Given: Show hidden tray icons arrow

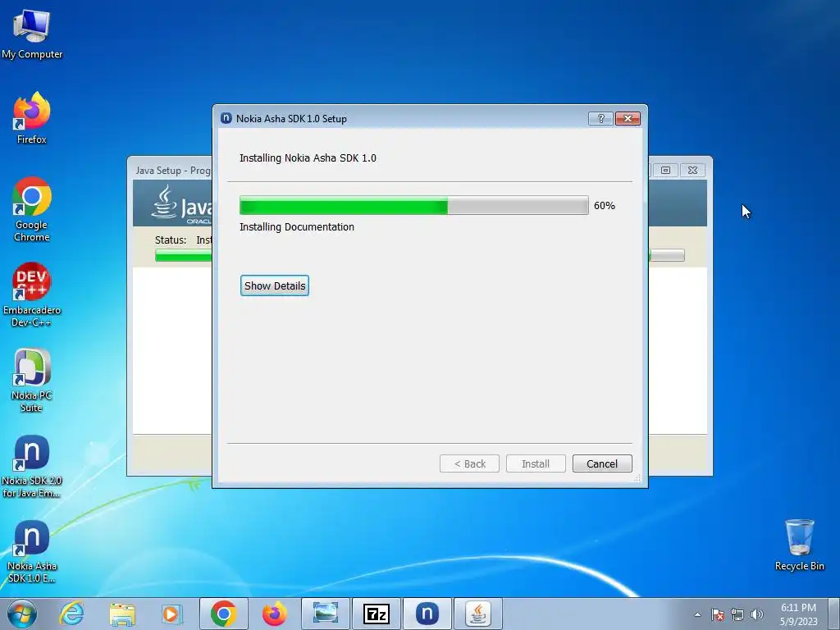Looking at the screenshot, I should (x=697, y=614).
